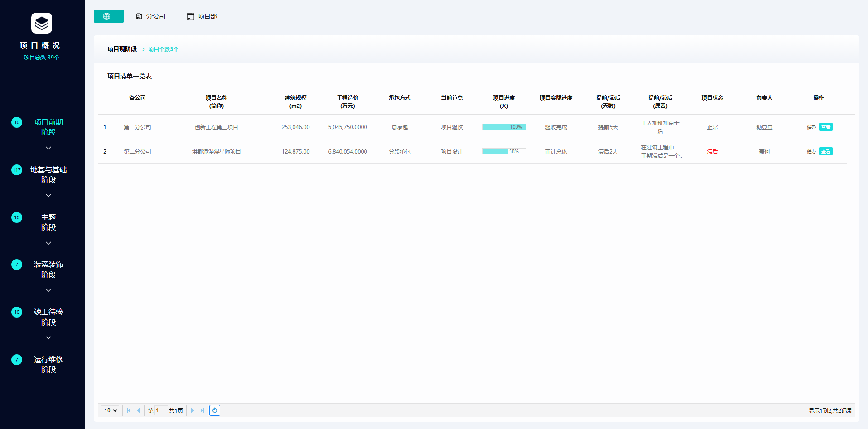Click the globe icon tab
This screenshot has height=429, width=868.
(x=108, y=16)
